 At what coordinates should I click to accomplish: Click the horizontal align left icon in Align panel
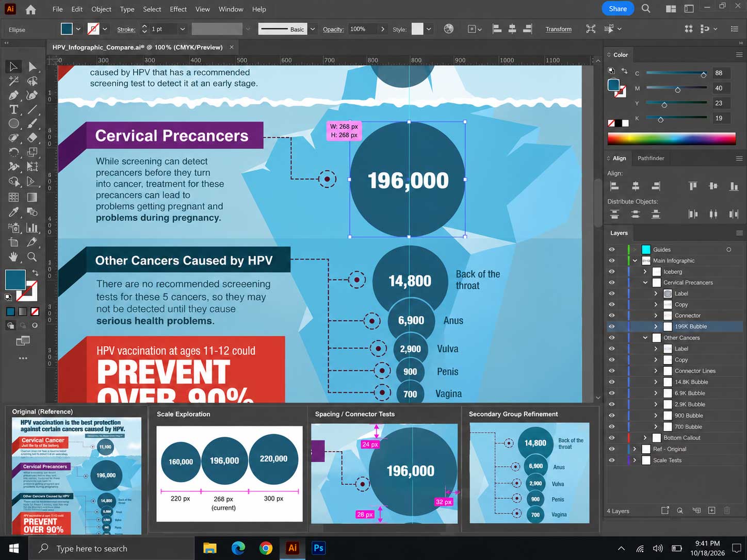click(x=614, y=186)
